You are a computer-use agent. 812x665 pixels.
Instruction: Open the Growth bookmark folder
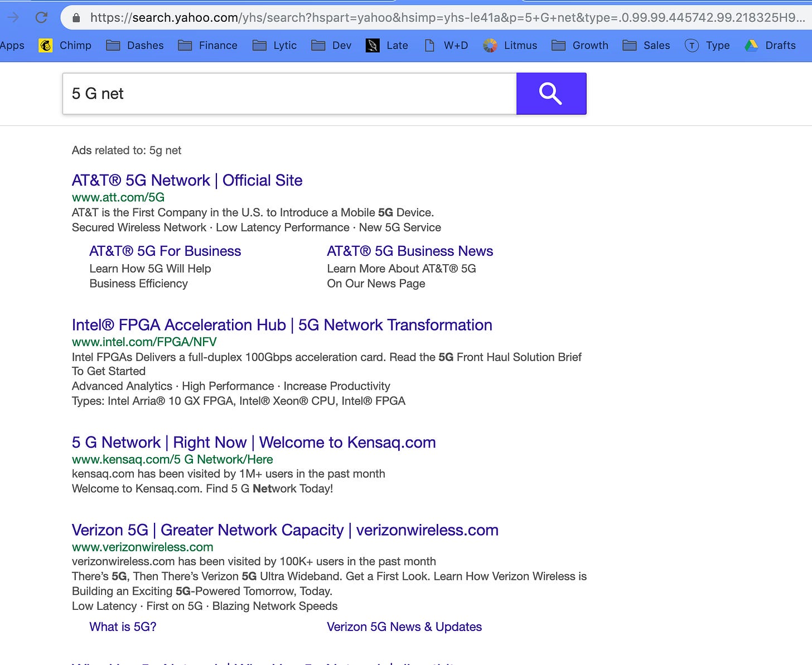(580, 45)
